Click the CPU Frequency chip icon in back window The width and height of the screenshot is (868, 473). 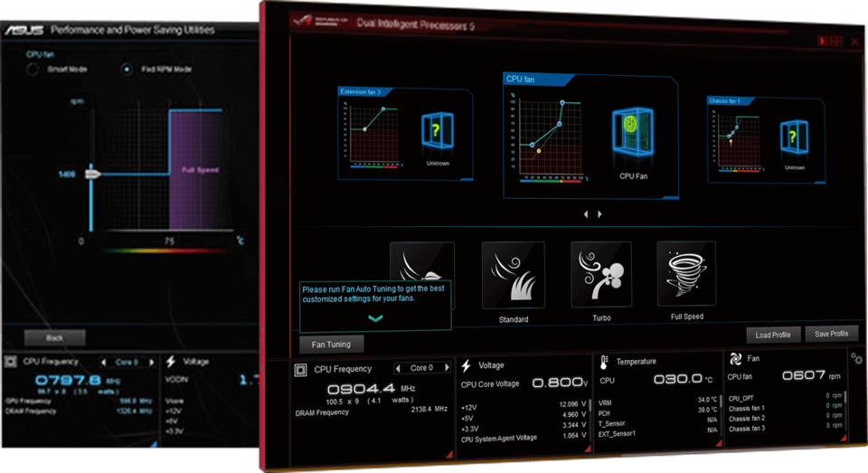point(11,362)
